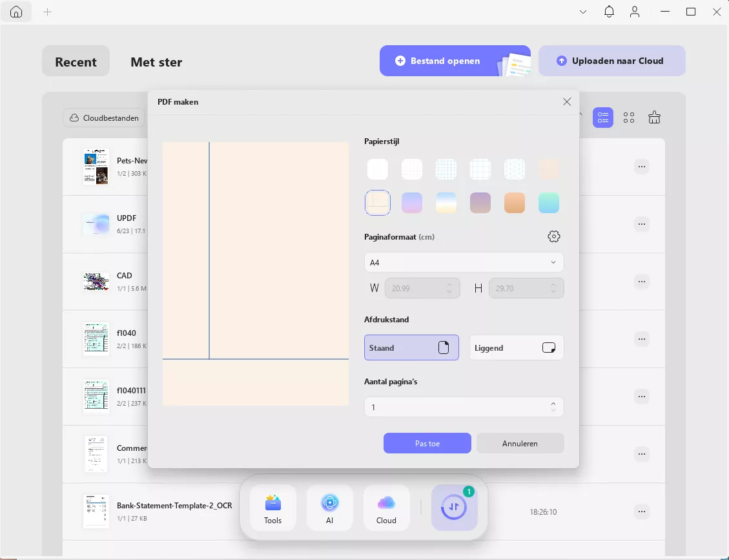This screenshot has width=729, height=560.
Task: Open Cloudbestanden filter
Action: [104, 118]
